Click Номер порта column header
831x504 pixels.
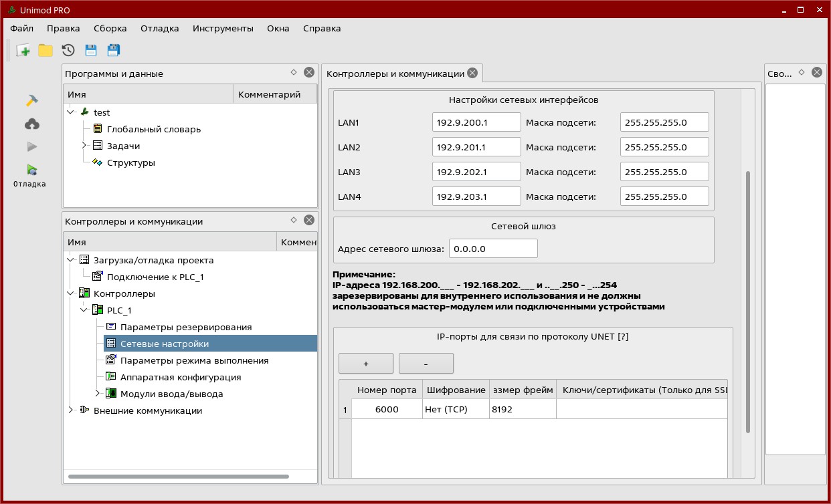[387, 390]
